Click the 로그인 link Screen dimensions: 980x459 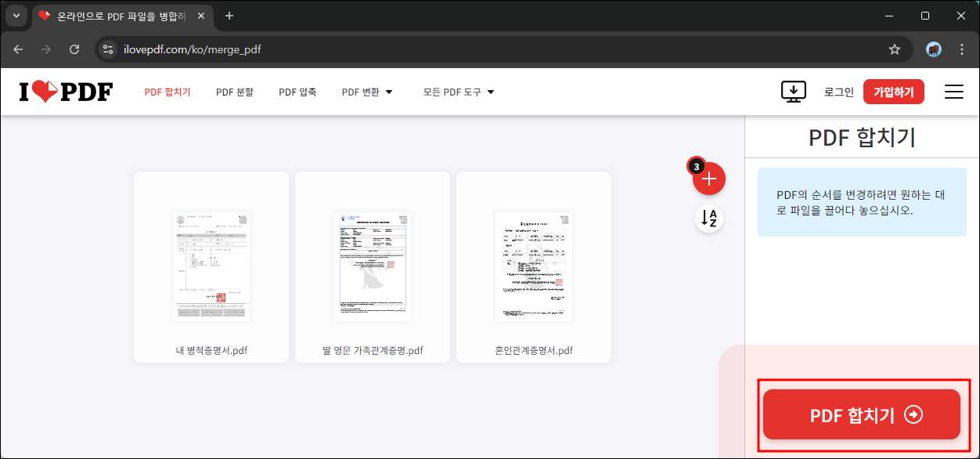tap(839, 92)
